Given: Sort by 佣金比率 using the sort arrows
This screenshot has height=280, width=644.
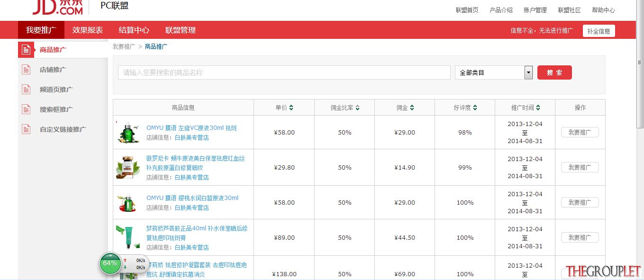Looking at the screenshot, I should click(357, 108).
